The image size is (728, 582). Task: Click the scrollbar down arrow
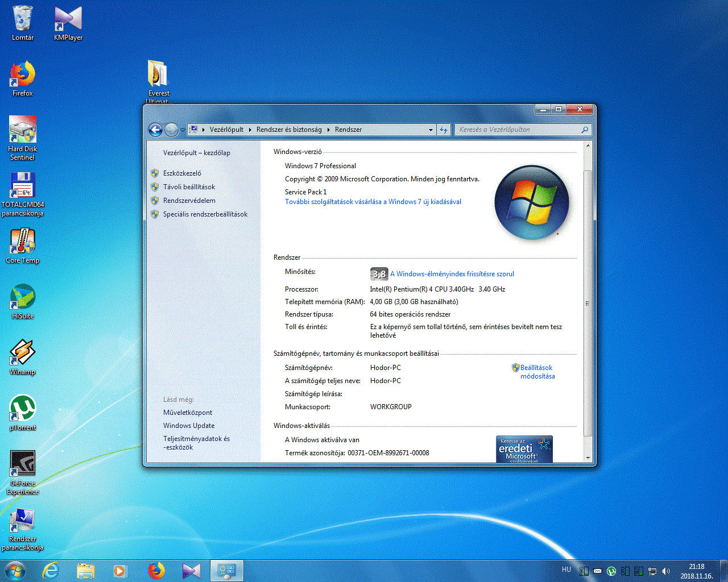[588, 458]
